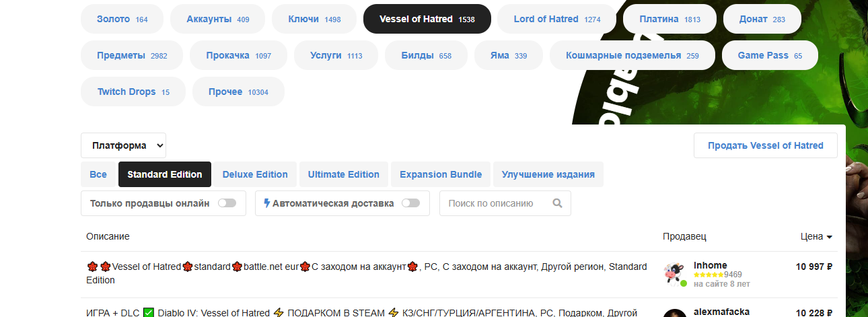Viewport: 868px width, 317px height.
Task: Select the Vessel of Hatred category
Action: pyautogui.click(x=427, y=19)
